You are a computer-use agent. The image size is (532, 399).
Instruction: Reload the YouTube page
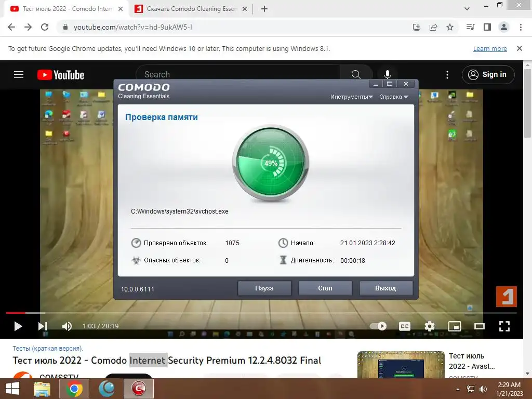[x=45, y=27]
